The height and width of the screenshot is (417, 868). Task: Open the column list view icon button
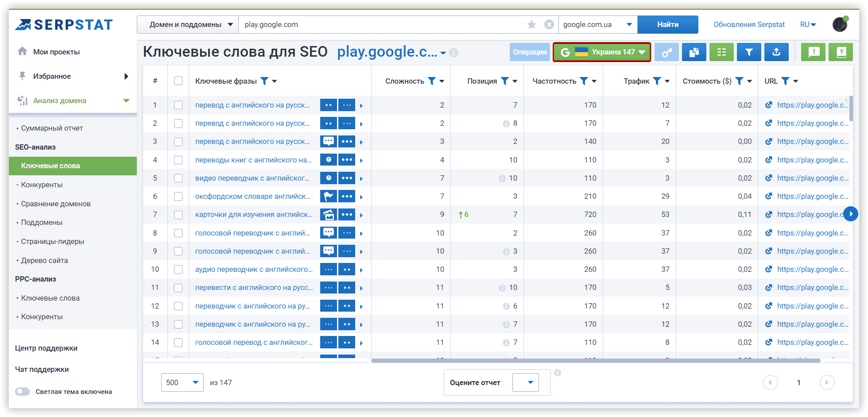(721, 52)
